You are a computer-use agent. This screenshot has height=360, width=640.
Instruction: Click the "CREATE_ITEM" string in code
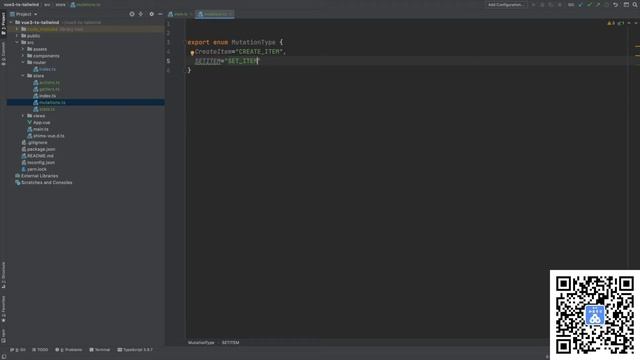(260, 52)
